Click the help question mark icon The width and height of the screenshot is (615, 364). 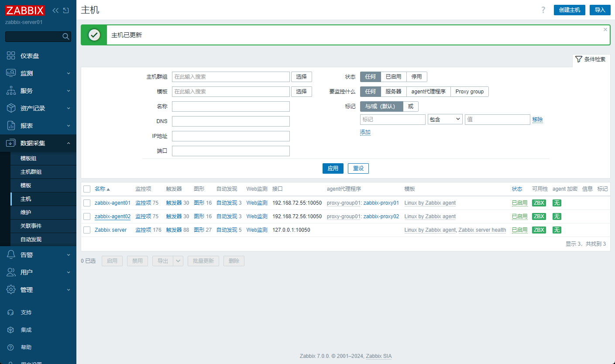tap(543, 10)
